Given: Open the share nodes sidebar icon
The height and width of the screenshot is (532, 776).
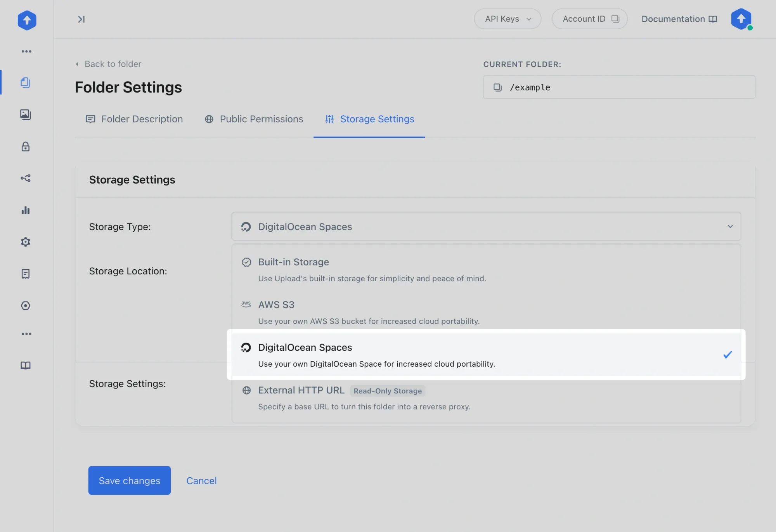Looking at the screenshot, I should [26, 178].
